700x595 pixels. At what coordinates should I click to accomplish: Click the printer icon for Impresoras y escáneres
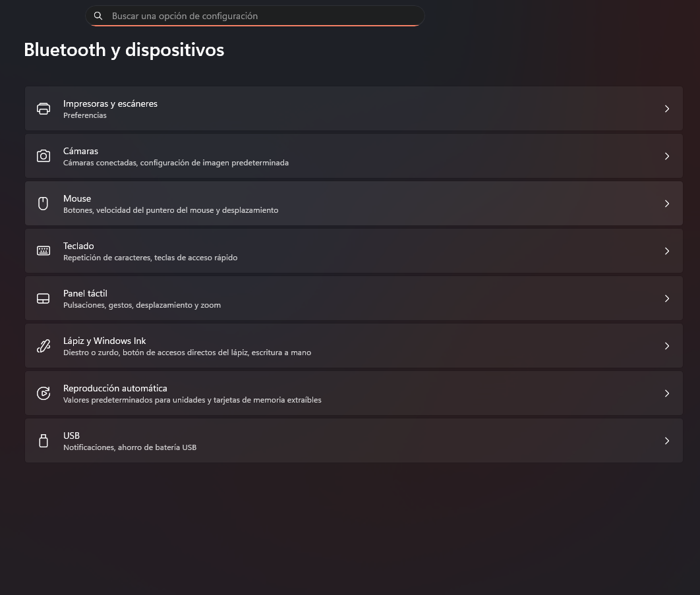pos(44,109)
